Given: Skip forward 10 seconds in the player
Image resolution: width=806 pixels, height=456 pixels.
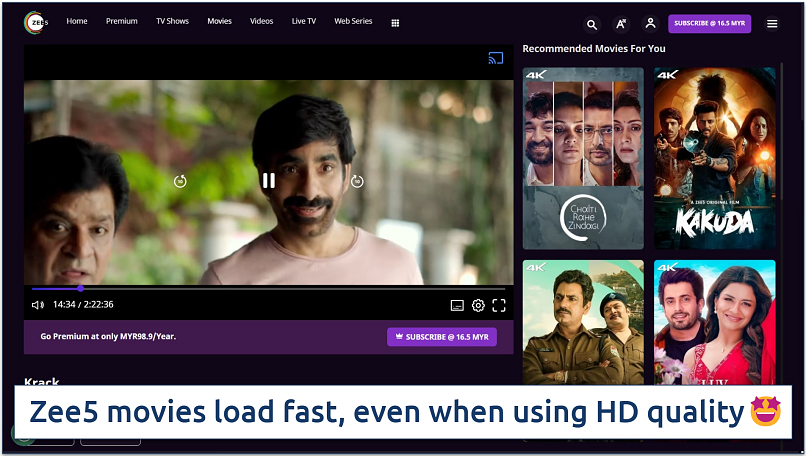Looking at the screenshot, I should point(357,181).
